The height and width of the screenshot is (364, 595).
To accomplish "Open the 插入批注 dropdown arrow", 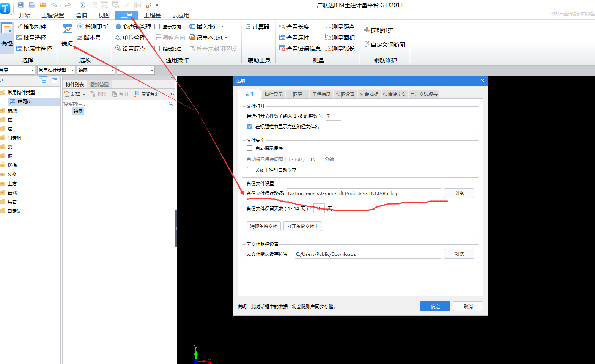I will (223, 27).
